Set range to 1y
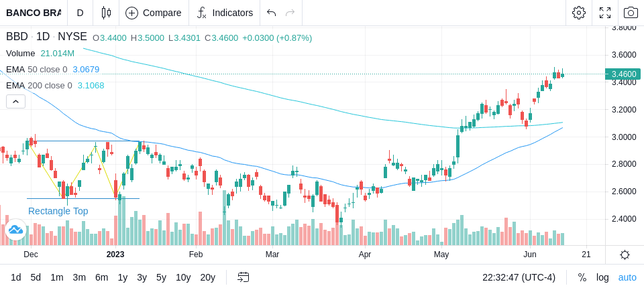644x290 pixels. (x=122, y=278)
